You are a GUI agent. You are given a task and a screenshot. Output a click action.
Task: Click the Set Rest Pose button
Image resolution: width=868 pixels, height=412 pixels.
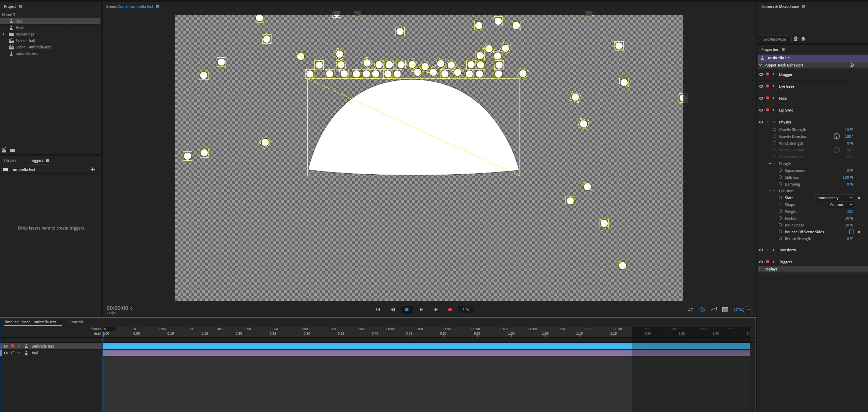tap(774, 39)
